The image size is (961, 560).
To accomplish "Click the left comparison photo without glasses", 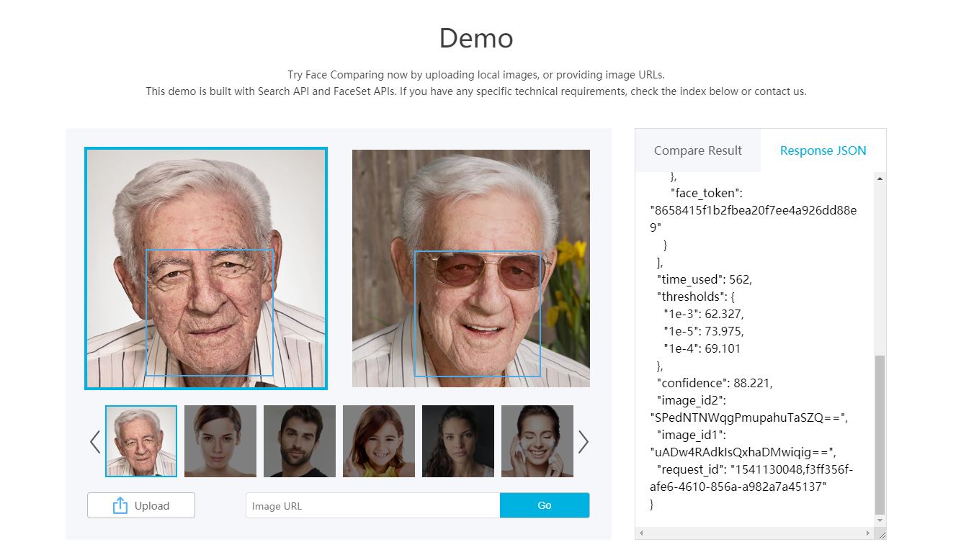I will tap(206, 268).
